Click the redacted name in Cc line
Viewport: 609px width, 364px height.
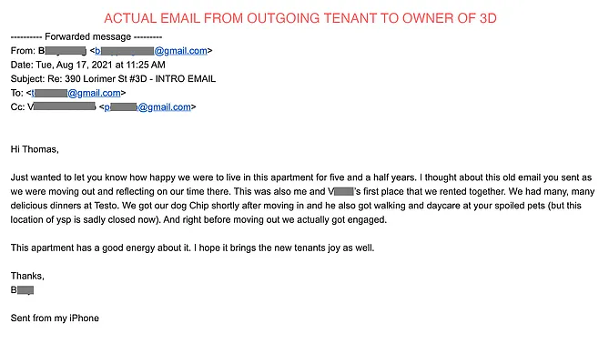(65, 106)
